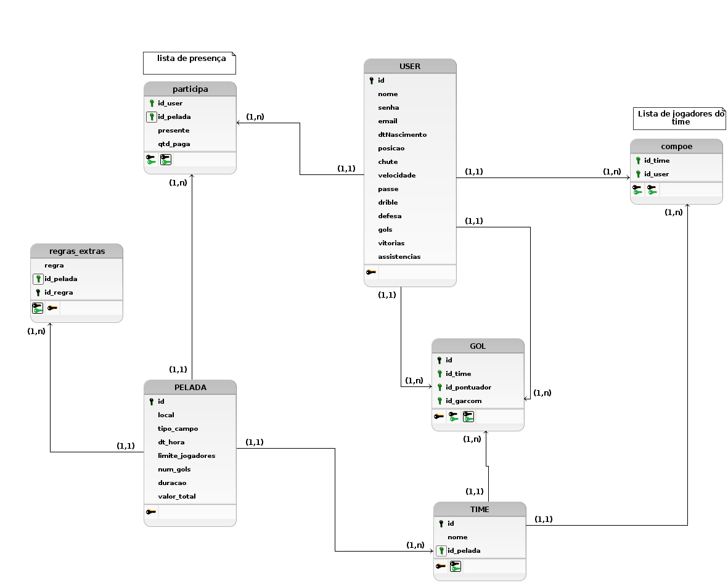Click the boxed key icon beside id_pelada in TIME
Image resolution: width=728 pixels, height=583 pixels.
point(441,551)
